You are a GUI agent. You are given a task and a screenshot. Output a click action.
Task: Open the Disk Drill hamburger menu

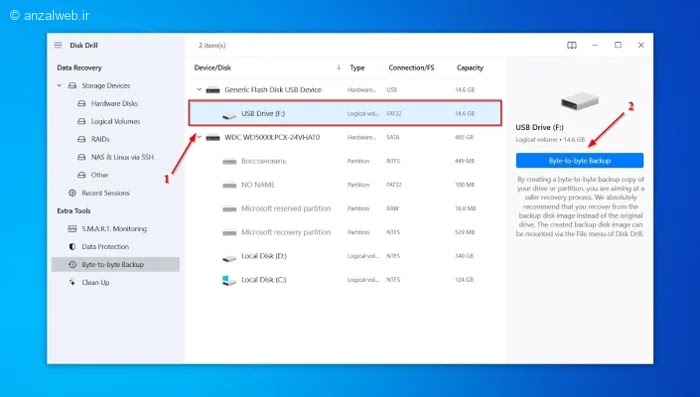[58, 45]
